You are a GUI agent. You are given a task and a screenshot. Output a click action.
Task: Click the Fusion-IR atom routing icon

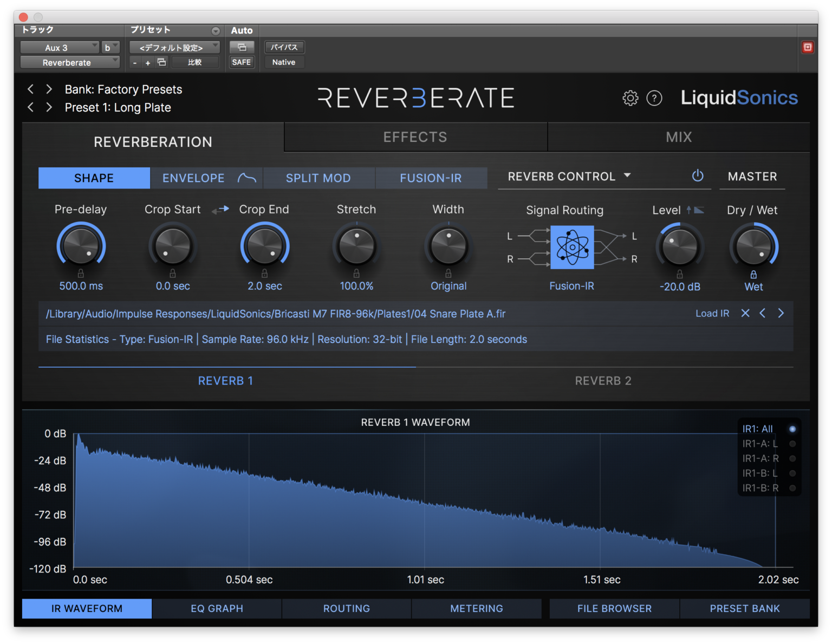(572, 248)
